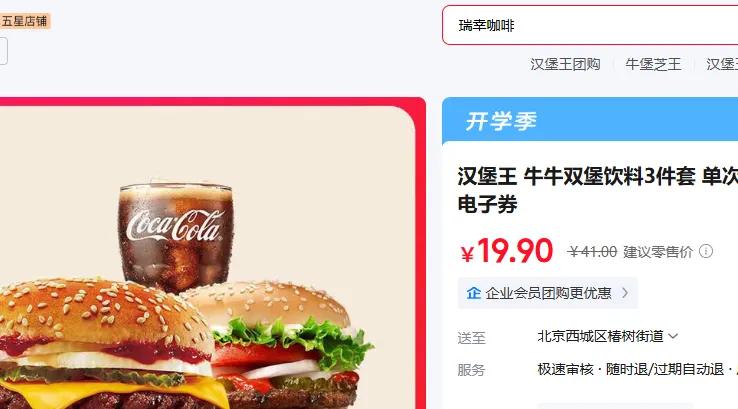Click the 五星店铺 store badge
The height and width of the screenshot is (409, 738).
tap(24, 21)
